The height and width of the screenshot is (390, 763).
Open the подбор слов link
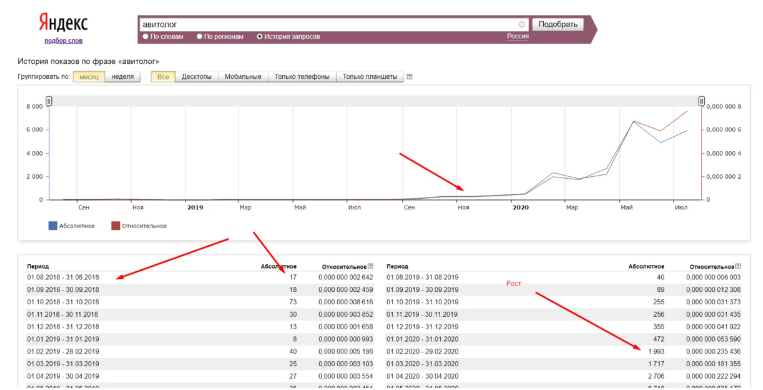coord(63,41)
